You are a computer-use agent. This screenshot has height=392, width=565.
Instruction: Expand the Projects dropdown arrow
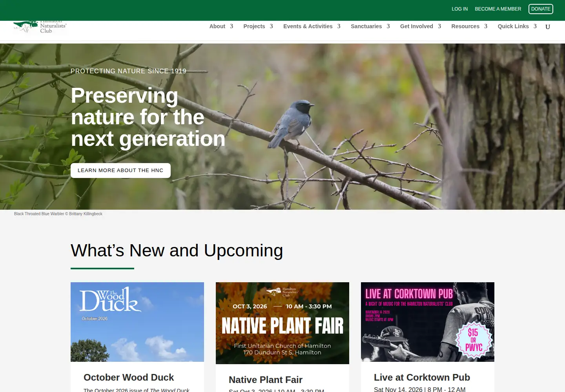tap(271, 26)
